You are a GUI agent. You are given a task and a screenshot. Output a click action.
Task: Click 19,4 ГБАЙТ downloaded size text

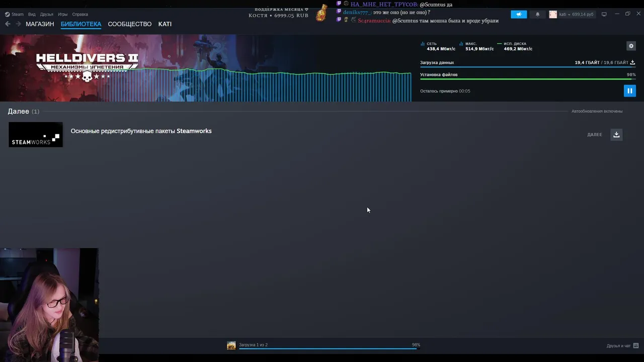587,63
